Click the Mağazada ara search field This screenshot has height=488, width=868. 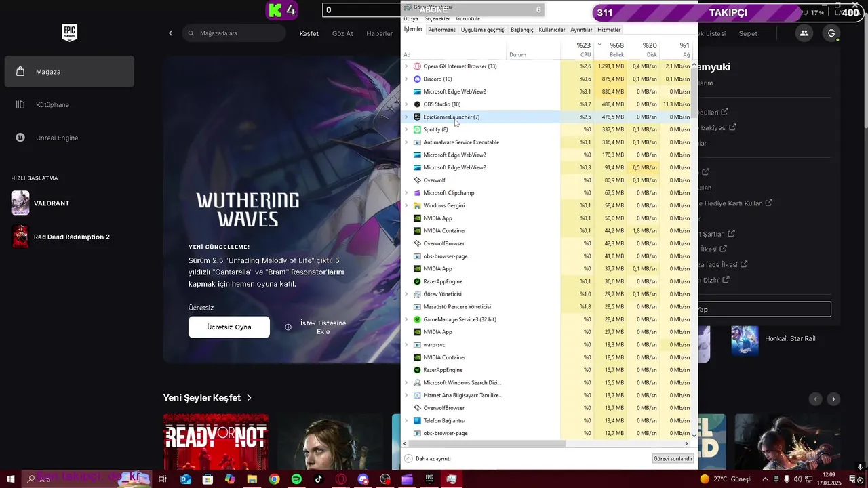pyautogui.click(x=235, y=33)
